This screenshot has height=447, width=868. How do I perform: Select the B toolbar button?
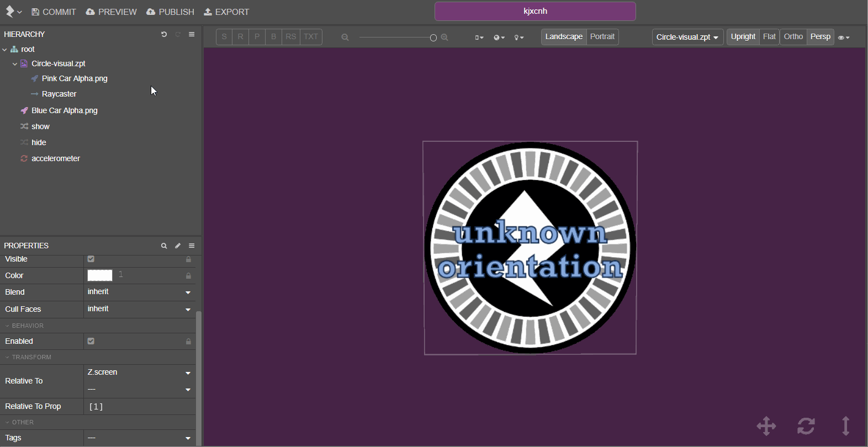(x=273, y=37)
